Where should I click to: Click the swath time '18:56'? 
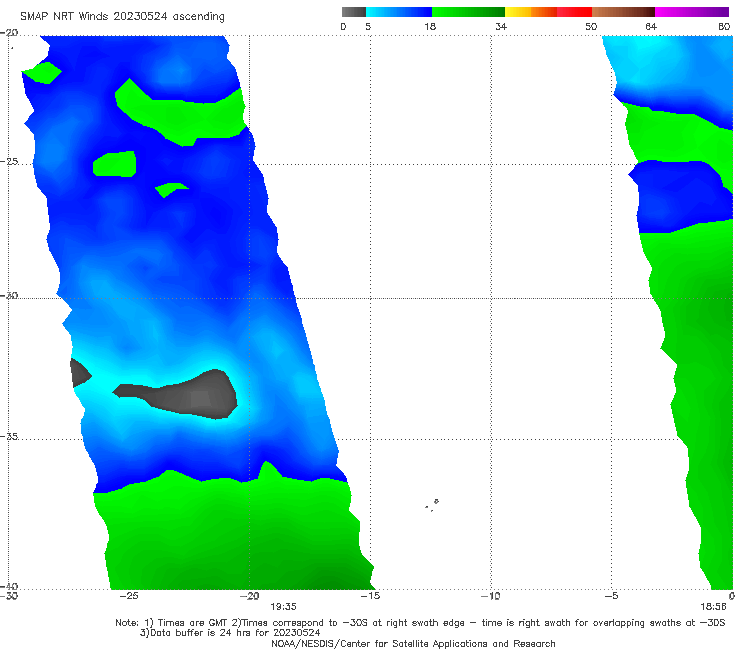713,607
